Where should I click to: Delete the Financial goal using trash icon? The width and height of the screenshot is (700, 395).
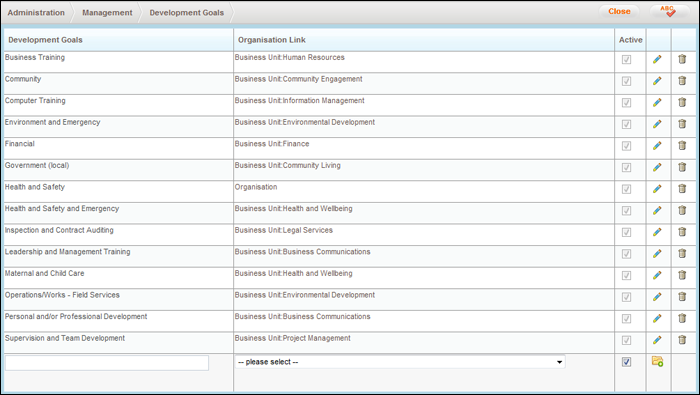tap(682, 146)
